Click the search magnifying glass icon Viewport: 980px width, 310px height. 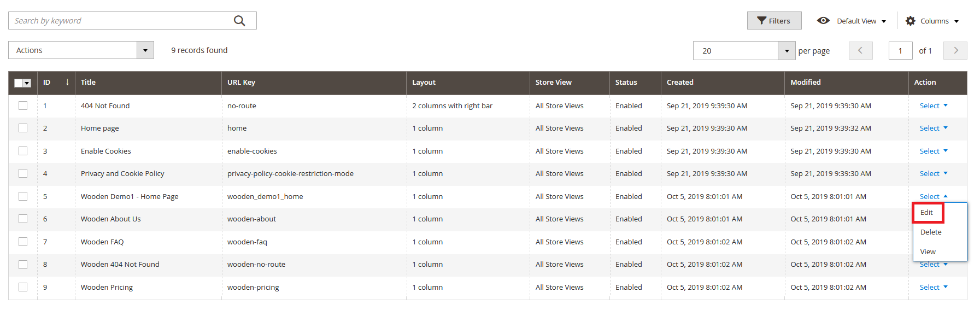(x=239, y=21)
